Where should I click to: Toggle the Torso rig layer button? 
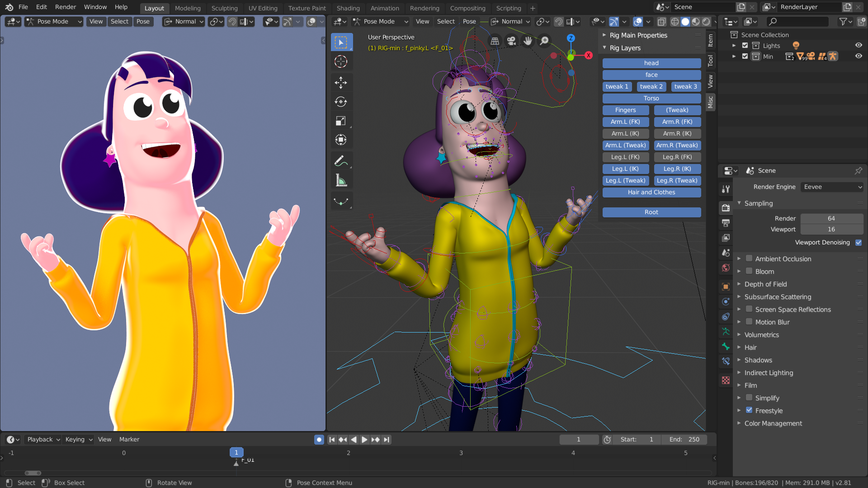coord(651,98)
